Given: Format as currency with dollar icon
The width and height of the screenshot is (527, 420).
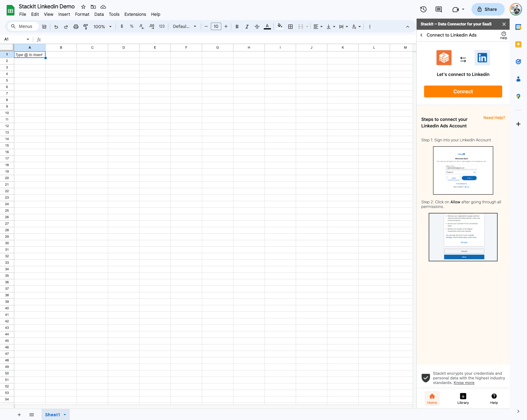Looking at the screenshot, I should click(122, 26).
